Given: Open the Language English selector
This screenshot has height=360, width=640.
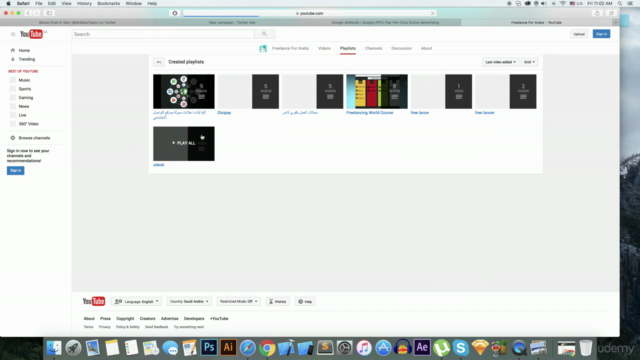Looking at the screenshot, I should pos(136,302).
